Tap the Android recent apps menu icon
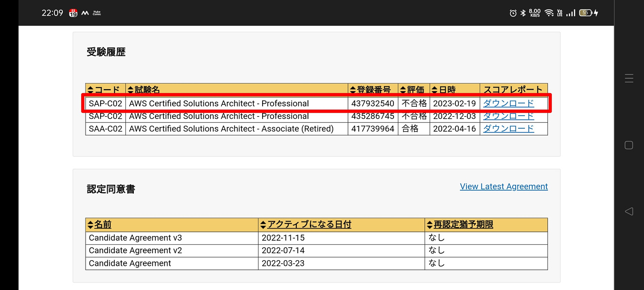Viewport: 644px width, 290px height. pyautogui.click(x=629, y=78)
